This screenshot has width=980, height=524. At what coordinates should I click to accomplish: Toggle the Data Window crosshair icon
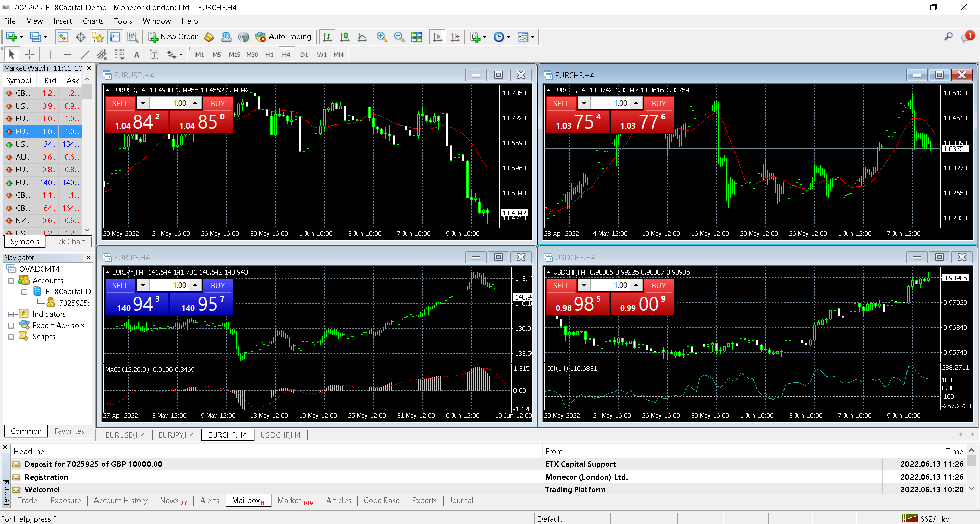80,37
